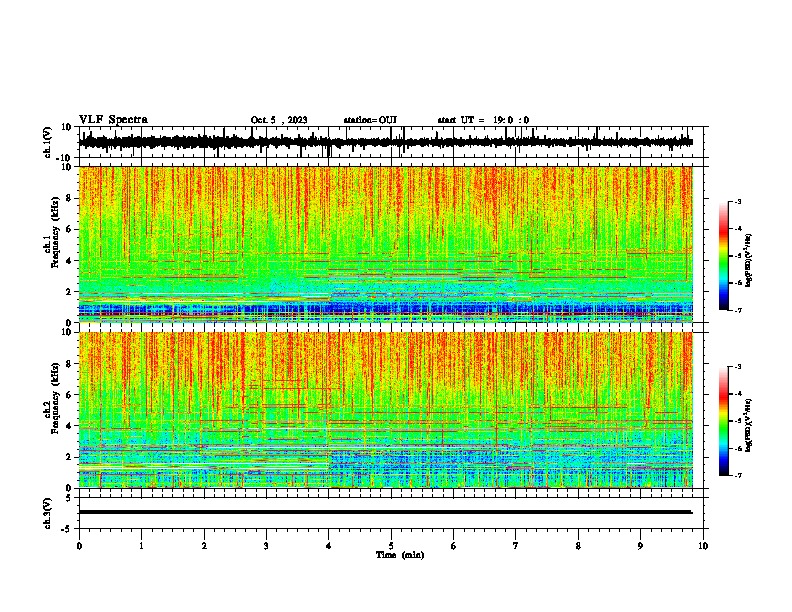
Task: Click the "station=OUI" label
Action: pyautogui.click(x=370, y=120)
